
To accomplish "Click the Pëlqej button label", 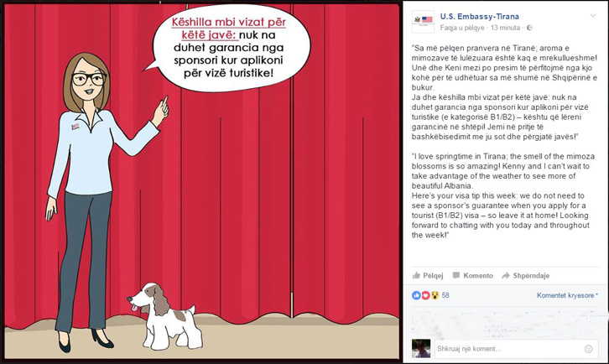I will [433, 275].
